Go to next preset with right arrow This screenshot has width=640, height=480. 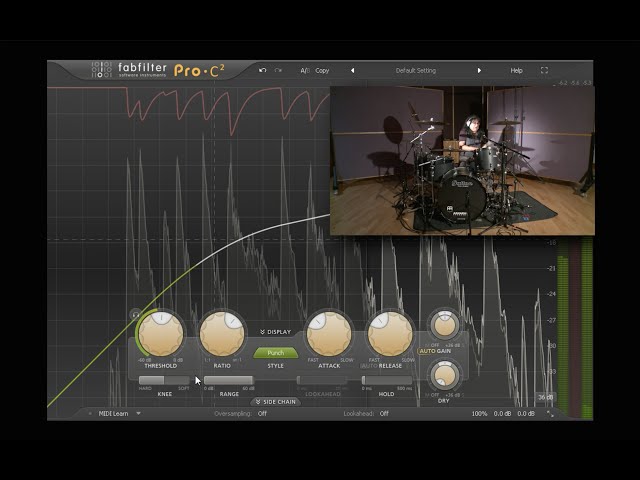479,71
